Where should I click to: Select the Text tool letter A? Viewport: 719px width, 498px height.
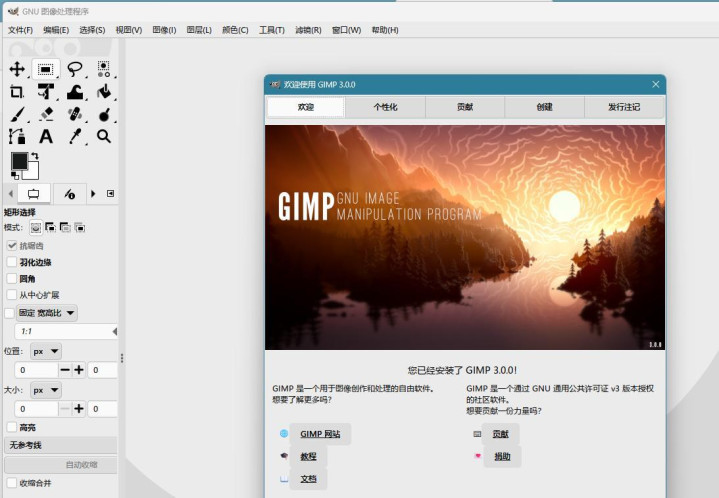point(45,136)
